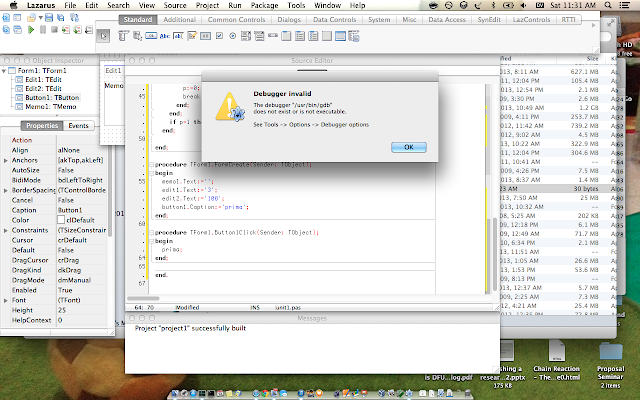Screen dimensions: 640x400
Task: Expand the Anchors property
Action: point(6,160)
